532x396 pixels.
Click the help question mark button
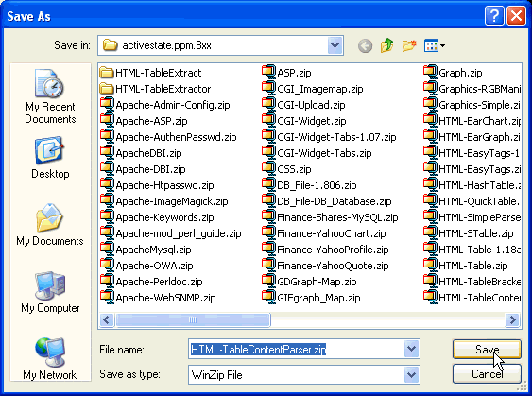pos(494,16)
